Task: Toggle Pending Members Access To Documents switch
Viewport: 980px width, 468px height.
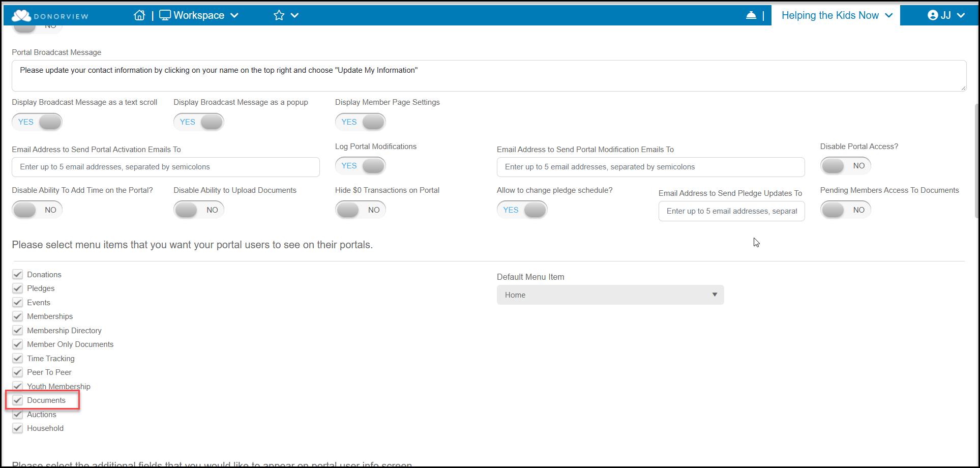Action: 846,210
